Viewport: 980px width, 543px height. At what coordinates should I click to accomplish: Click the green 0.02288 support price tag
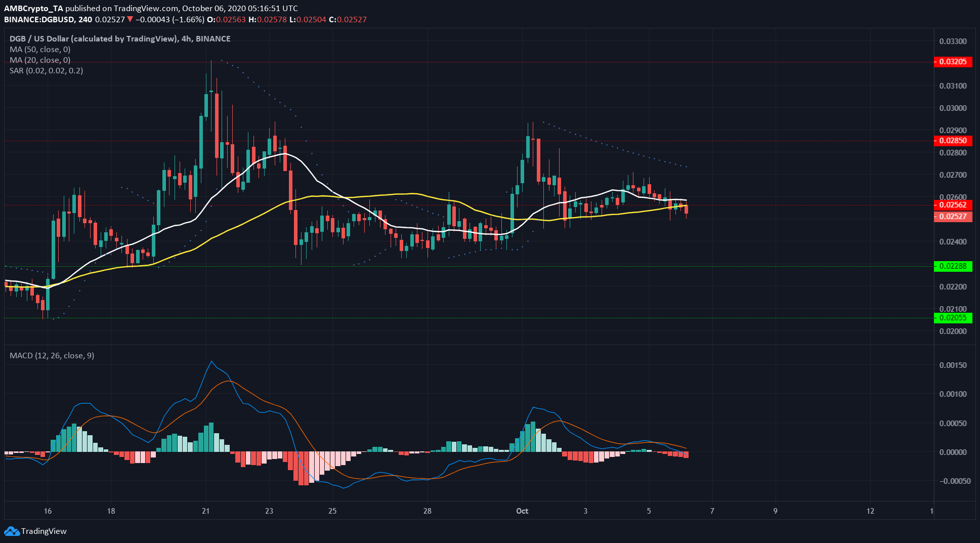click(953, 266)
